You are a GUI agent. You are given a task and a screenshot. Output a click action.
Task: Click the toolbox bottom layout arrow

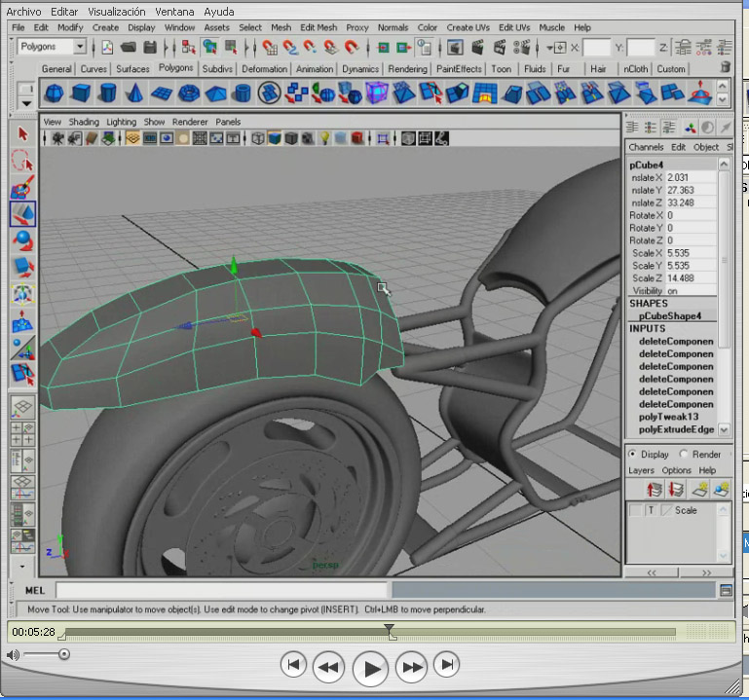(22, 567)
